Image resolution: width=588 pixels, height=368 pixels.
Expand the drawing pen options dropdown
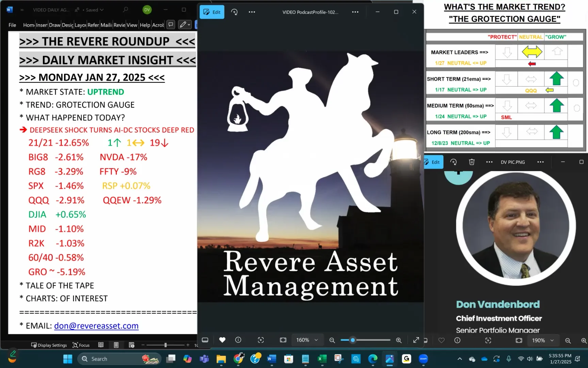(x=189, y=25)
